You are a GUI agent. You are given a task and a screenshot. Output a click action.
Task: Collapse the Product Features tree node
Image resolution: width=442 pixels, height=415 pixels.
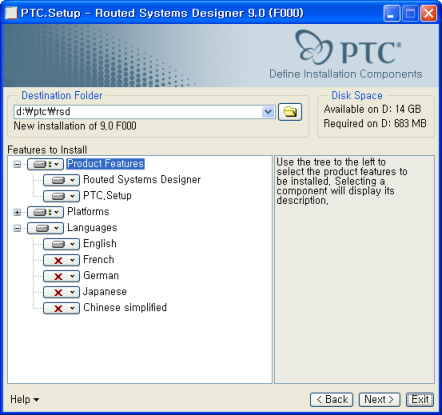[17, 164]
